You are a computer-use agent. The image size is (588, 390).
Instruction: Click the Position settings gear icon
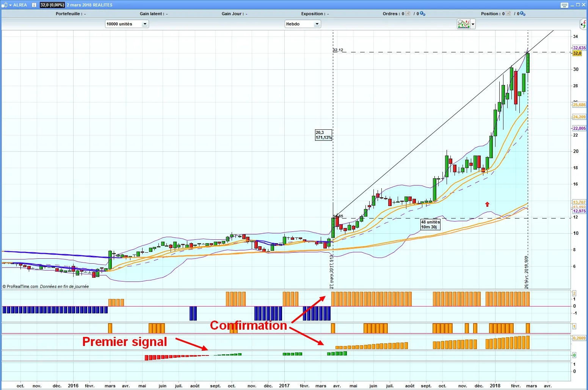(x=522, y=14)
